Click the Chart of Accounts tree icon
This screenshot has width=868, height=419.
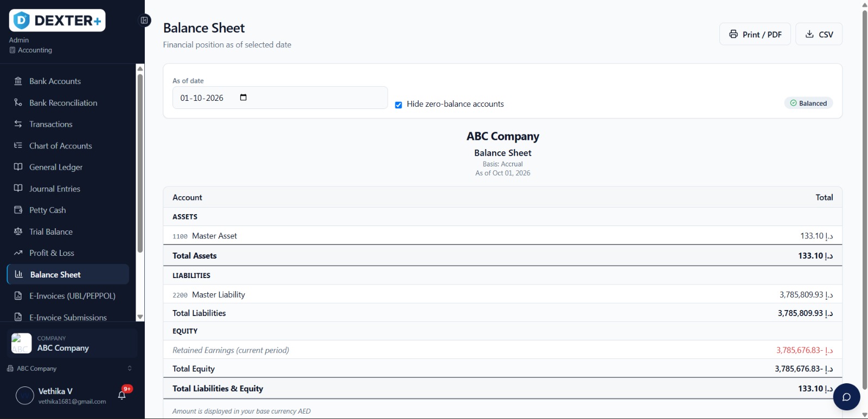(x=18, y=145)
